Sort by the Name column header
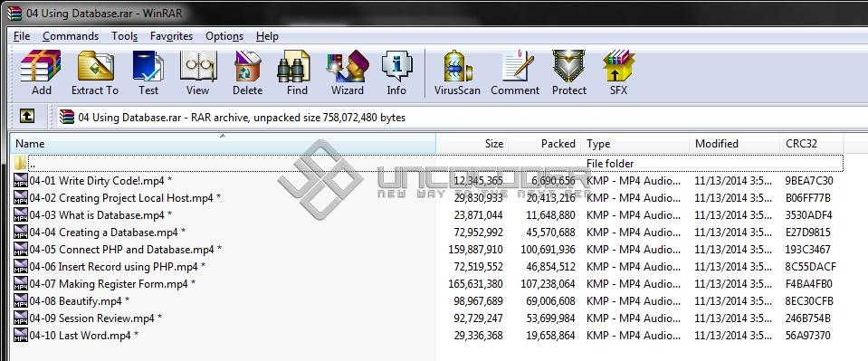This screenshot has height=361, width=868. [x=223, y=143]
